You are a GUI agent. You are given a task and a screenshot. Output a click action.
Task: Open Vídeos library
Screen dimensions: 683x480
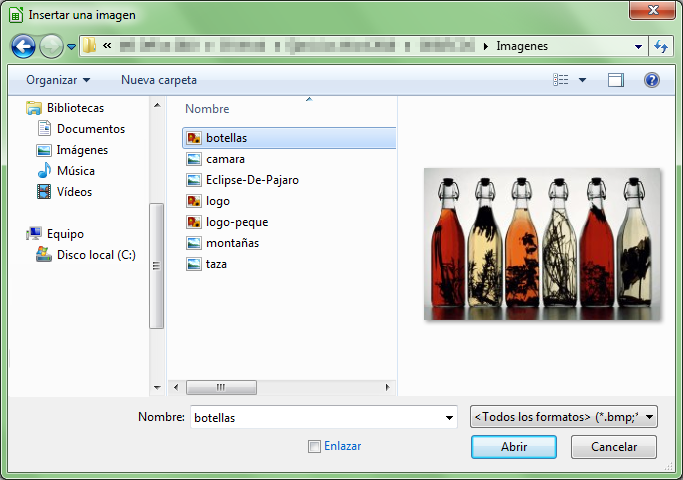click(x=74, y=192)
